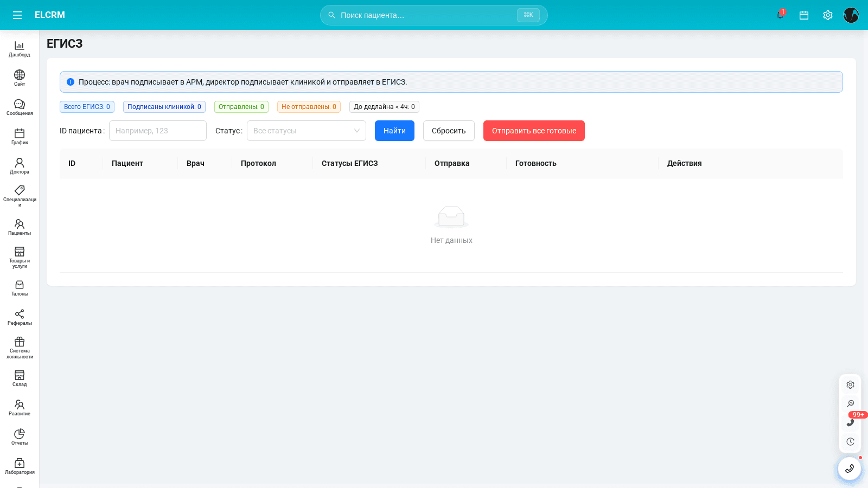
Task: Focus the ID пациента input field
Action: click(158, 131)
